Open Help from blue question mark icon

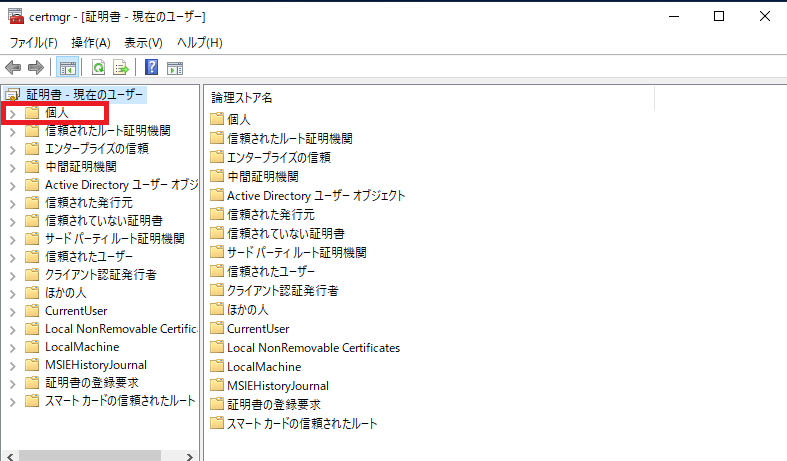click(152, 67)
